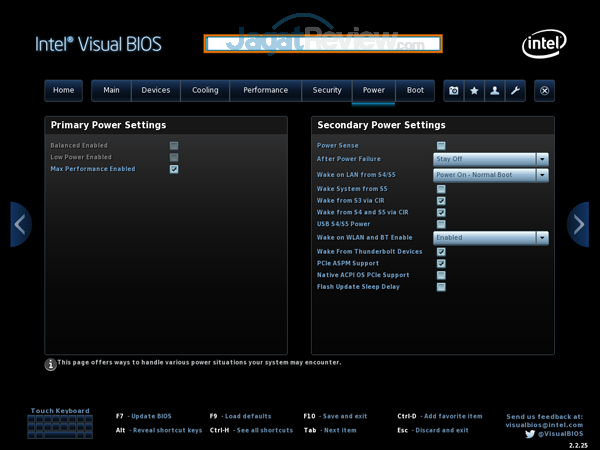Uncheck Max Performance Enabled checkbox
Viewport: 600px width, 450px height.
click(174, 170)
